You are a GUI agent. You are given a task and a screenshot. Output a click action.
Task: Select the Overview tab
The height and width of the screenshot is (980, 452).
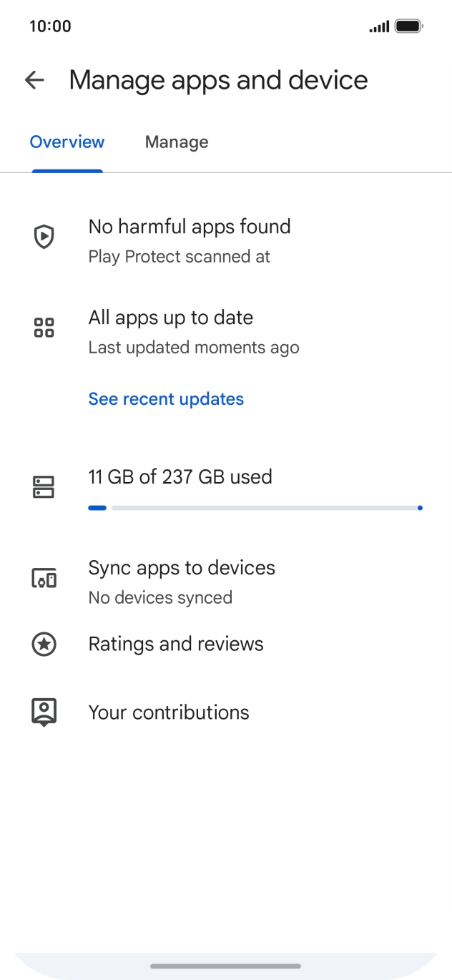[x=67, y=142]
